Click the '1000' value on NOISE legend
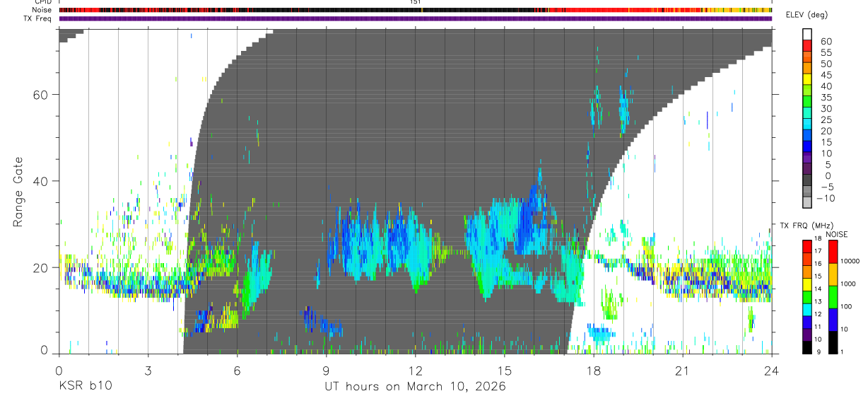The height and width of the screenshot is (401, 868). [848, 284]
